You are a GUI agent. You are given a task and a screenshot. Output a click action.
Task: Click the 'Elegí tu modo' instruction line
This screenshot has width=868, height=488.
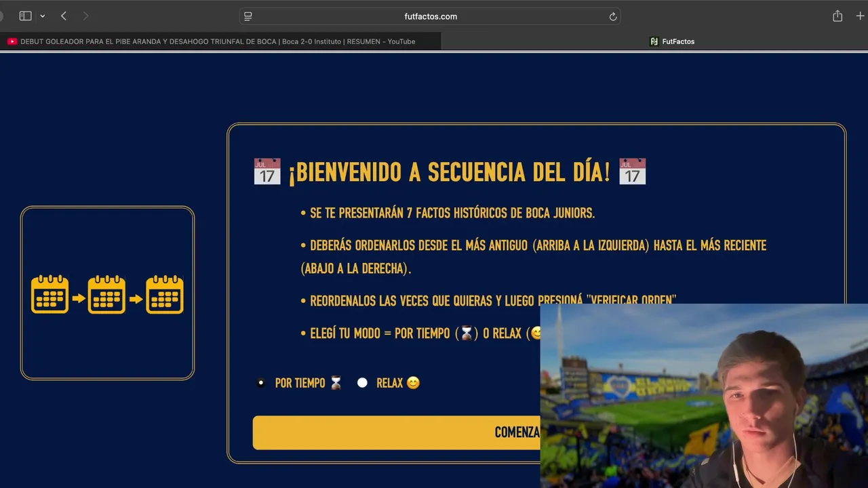(420, 333)
